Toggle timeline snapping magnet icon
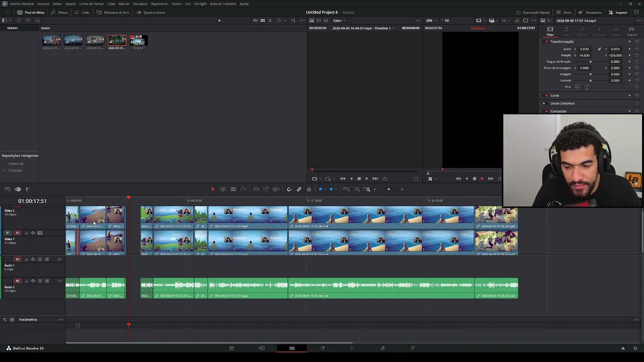Viewport: 644px width, 362px height. pos(289,189)
